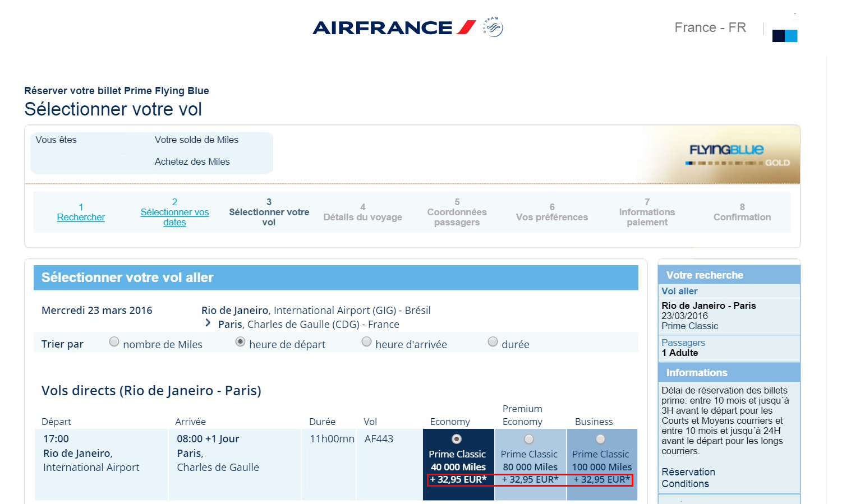Select Business Prime Classic 100 000 Miles fare
This screenshot has width=851, height=504.
(600, 439)
